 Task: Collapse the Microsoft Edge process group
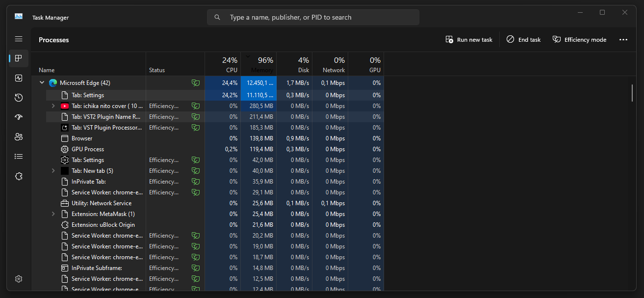point(42,83)
